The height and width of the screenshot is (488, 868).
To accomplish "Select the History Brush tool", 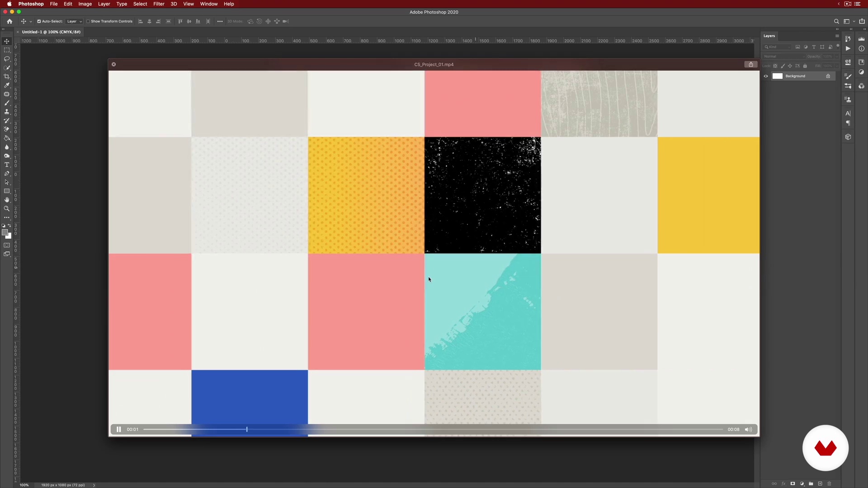I will click(7, 121).
